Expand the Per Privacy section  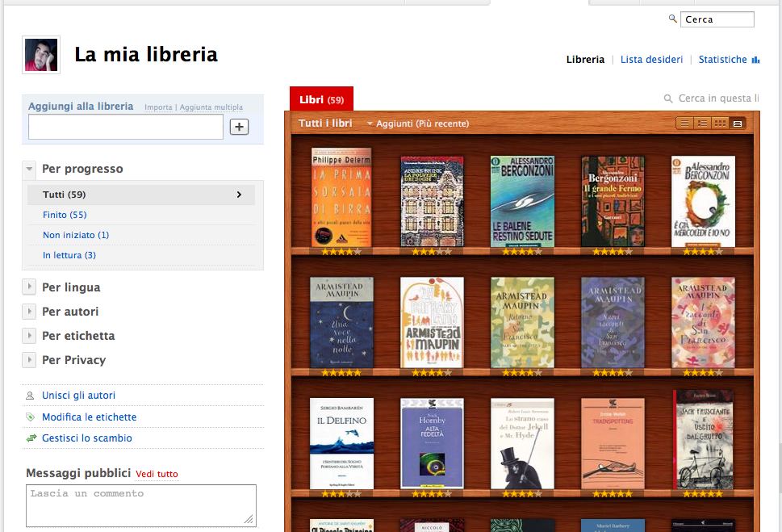pos(29,360)
